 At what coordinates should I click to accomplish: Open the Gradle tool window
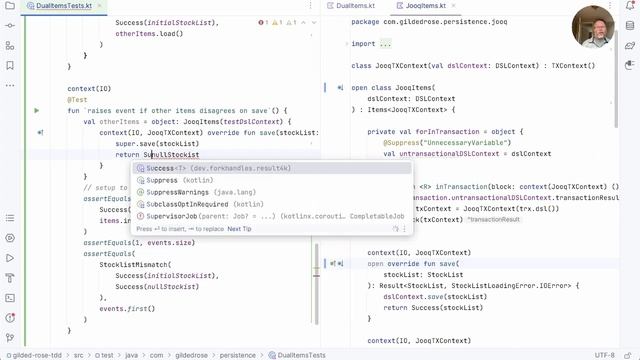[630, 45]
